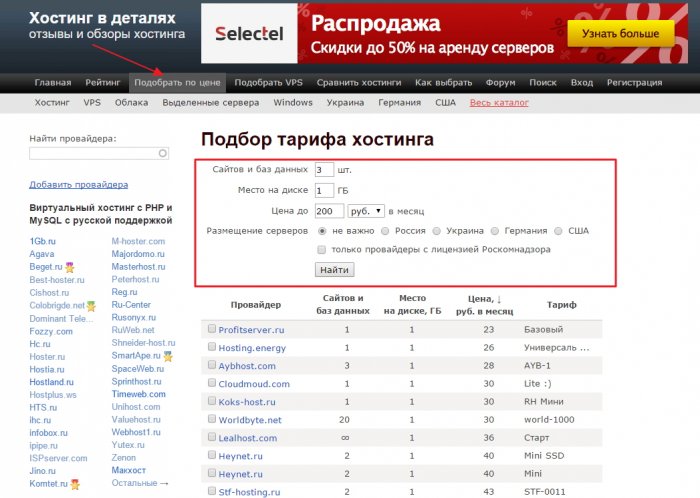Click the Добавить провайдера link
The height and width of the screenshot is (498, 700).
[x=79, y=185]
